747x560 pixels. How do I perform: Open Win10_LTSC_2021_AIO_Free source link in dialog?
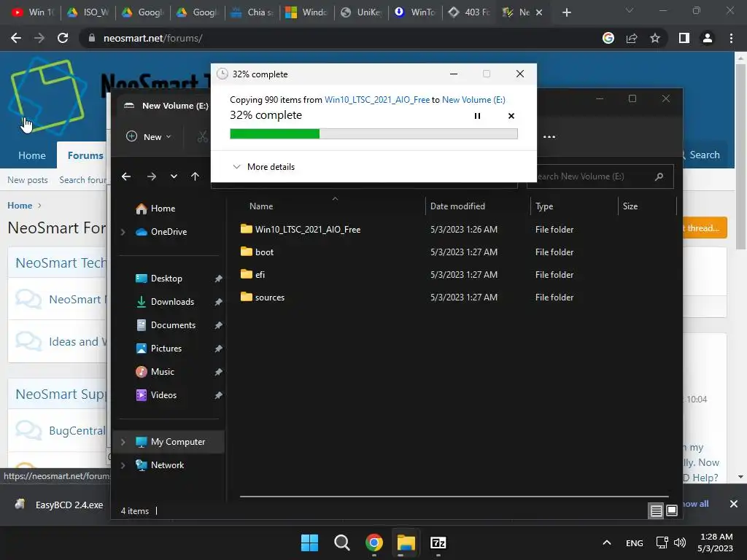377,99
